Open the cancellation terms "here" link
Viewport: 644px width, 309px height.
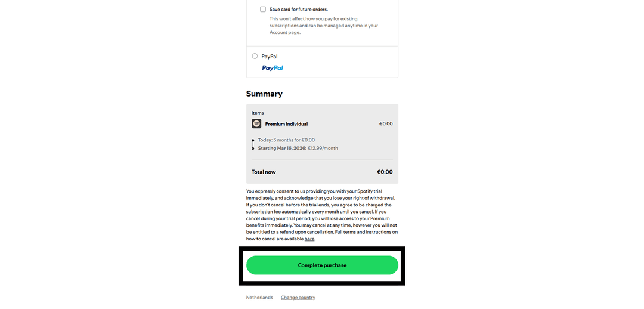coord(309,239)
